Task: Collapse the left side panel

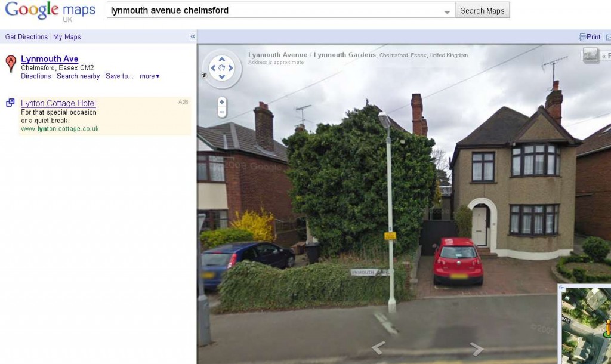Action: (193, 36)
